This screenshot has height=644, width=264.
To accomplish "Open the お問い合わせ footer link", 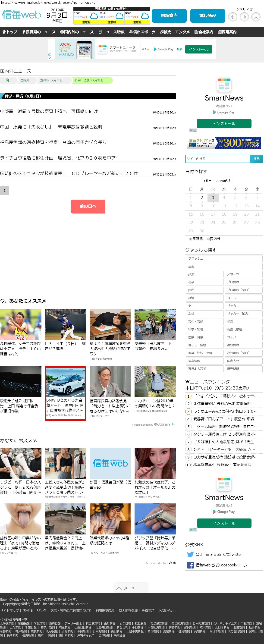I will click(x=168, y=610).
